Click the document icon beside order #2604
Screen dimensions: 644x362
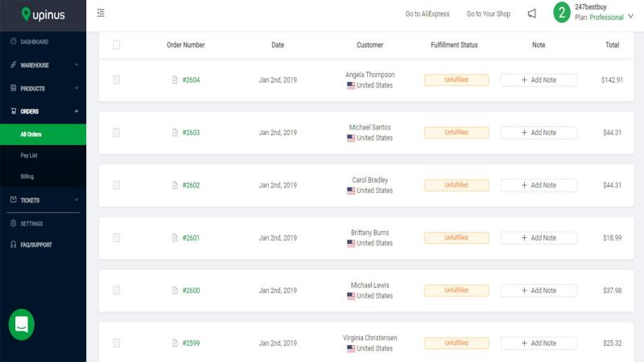(175, 80)
